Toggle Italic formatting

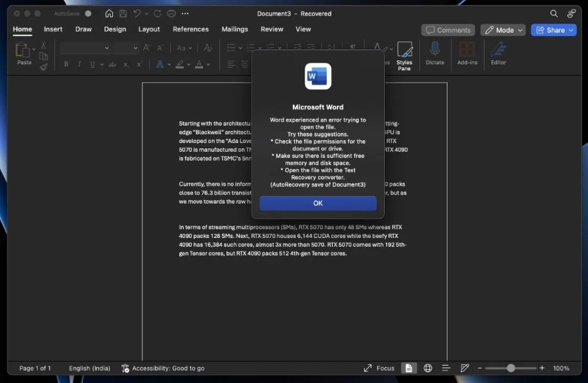[x=79, y=64]
